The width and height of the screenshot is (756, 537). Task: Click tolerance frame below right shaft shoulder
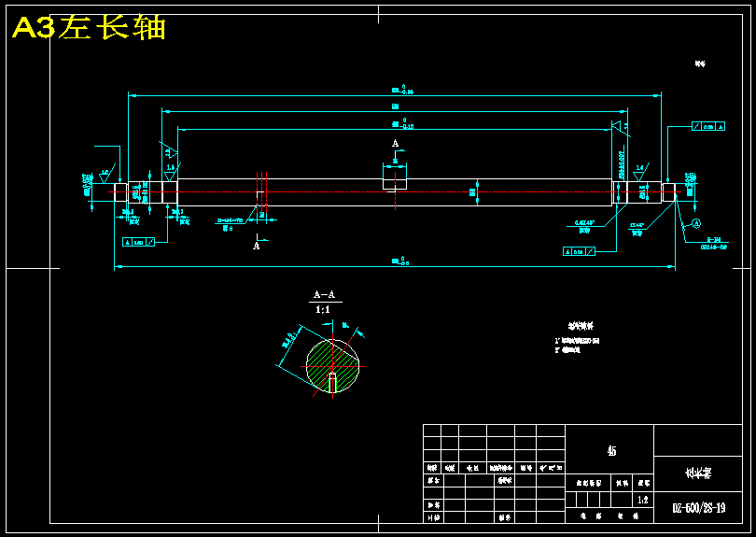click(x=579, y=251)
